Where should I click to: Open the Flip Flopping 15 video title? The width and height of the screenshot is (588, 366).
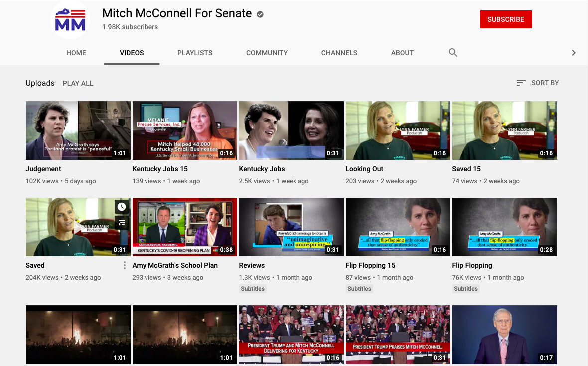[371, 265]
